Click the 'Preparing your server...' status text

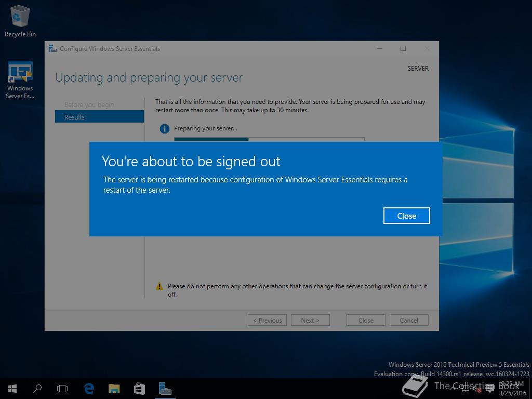tap(206, 128)
